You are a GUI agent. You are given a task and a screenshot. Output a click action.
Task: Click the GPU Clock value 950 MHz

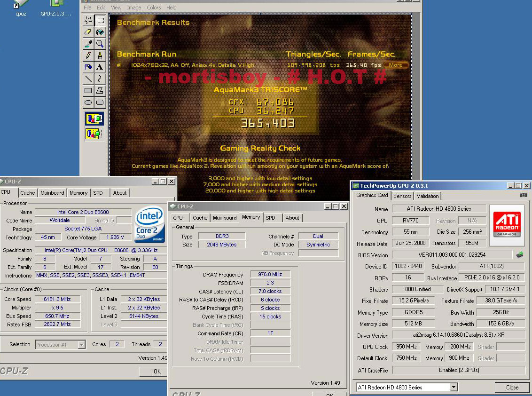(x=407, y=347)
